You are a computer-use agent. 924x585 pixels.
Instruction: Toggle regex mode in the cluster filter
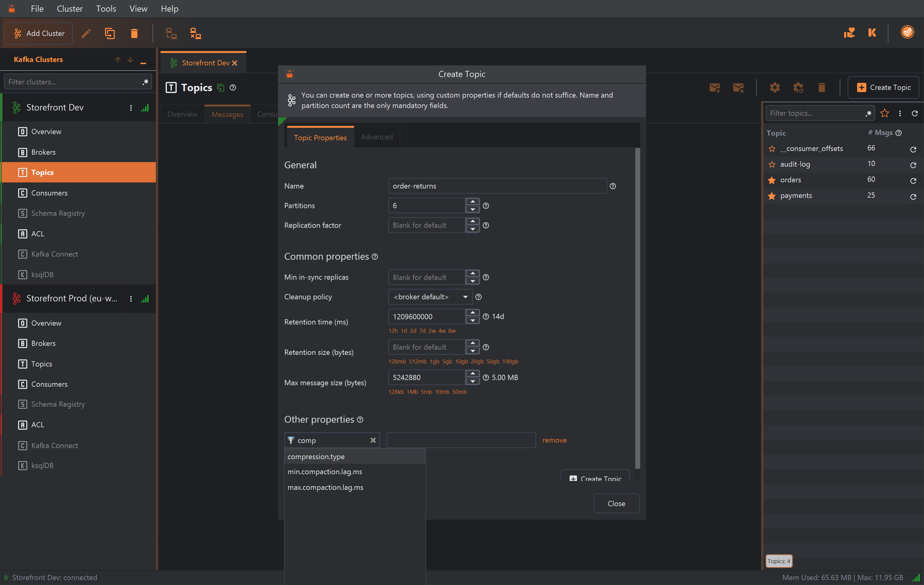tap(145, 82)
